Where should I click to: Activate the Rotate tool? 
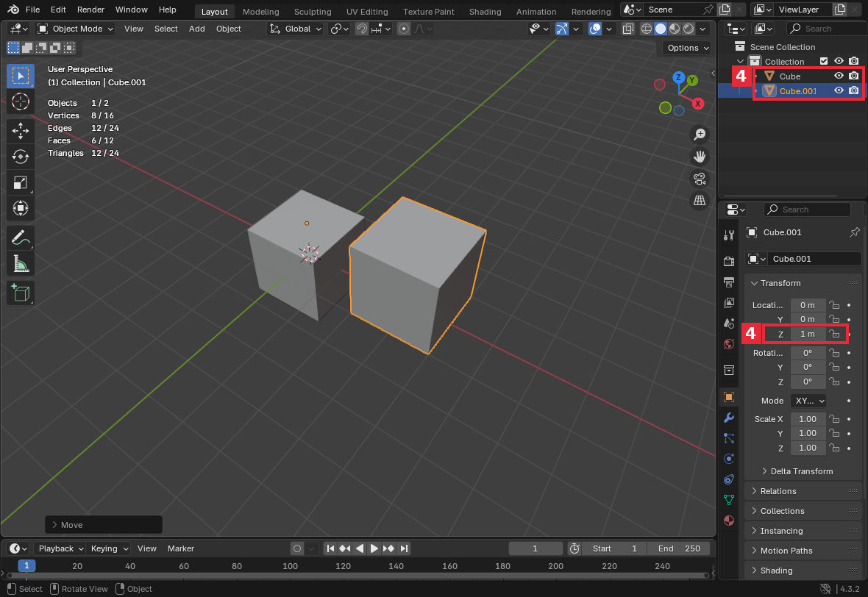[21, 157]
